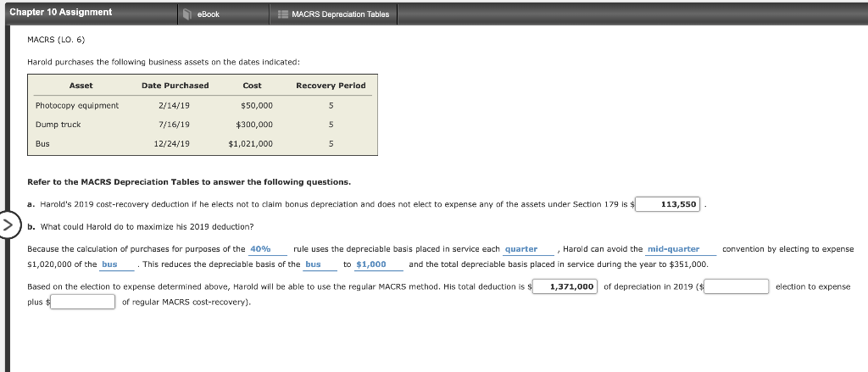Screen dimensions: 868x372
Task: Open the quarter dropdown
Action: (528, 250)
